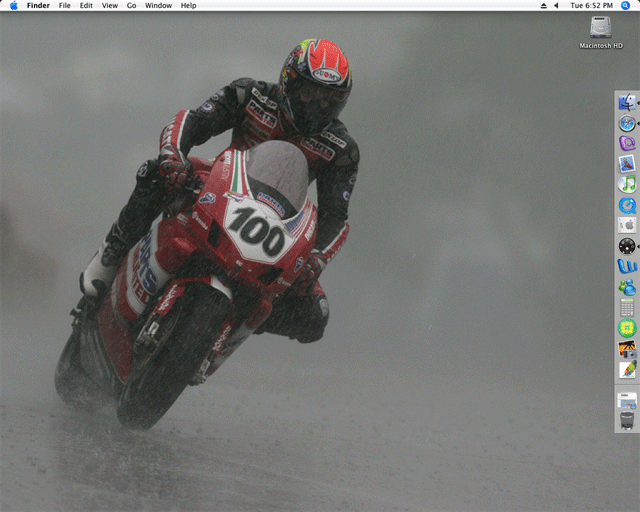This screenshot has width=640, height=512.
Task: Launch Calculator from the Dock
Action: click(627, 307)
